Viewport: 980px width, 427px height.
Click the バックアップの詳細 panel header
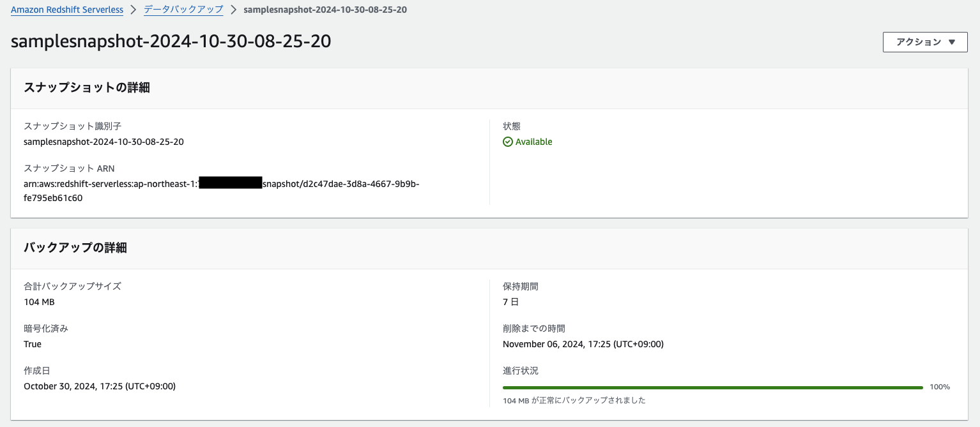click(x=489, y=248)
